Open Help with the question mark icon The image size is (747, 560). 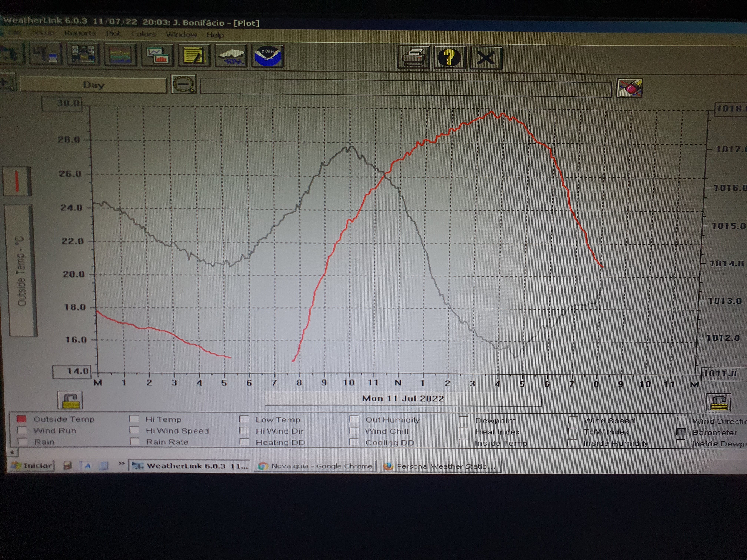449,58
